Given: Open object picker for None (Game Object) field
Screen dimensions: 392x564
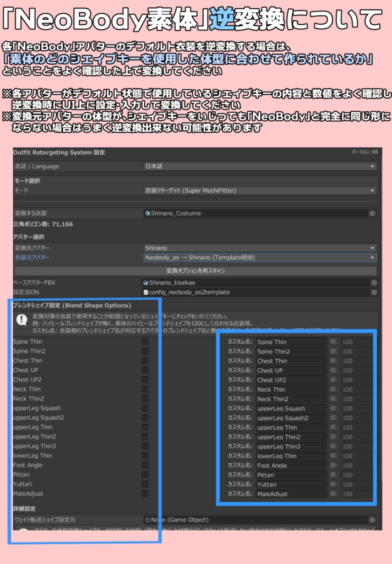Looking at the screenshot, I should click(x=372, y=520).
